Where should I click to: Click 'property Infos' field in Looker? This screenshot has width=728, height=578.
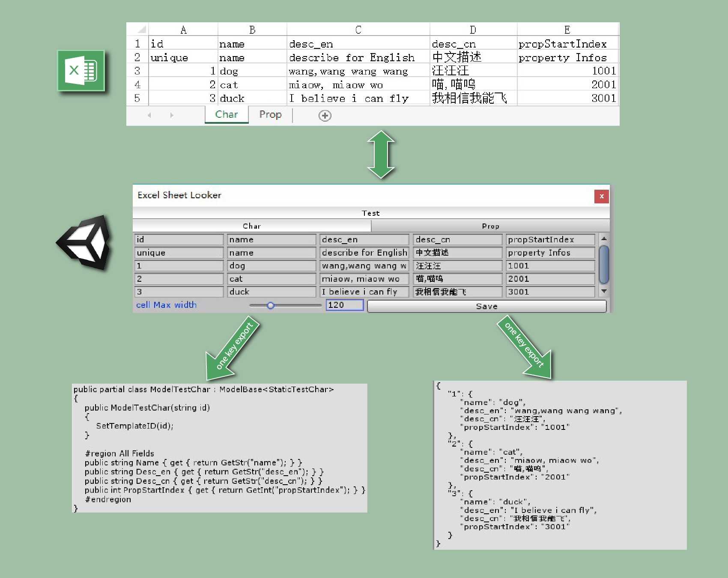click(x=550, y=253)
